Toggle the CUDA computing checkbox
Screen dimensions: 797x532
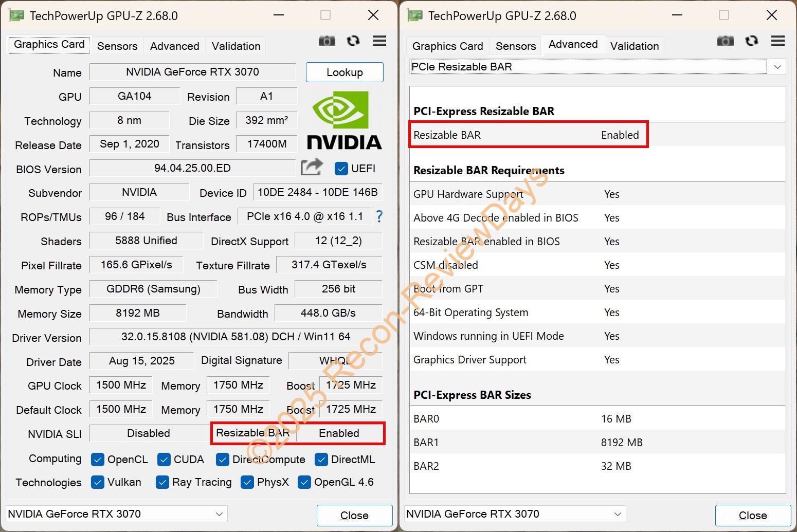coord(164,459)
